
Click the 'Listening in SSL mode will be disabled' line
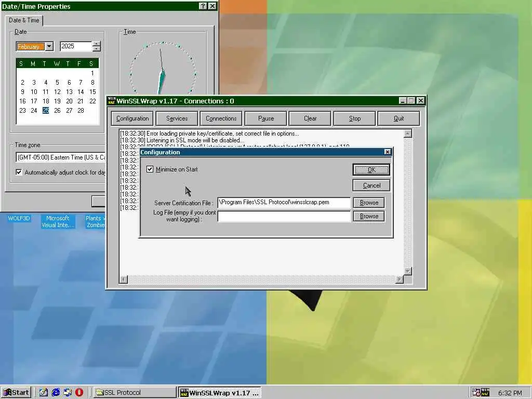[x=182, y=140]
